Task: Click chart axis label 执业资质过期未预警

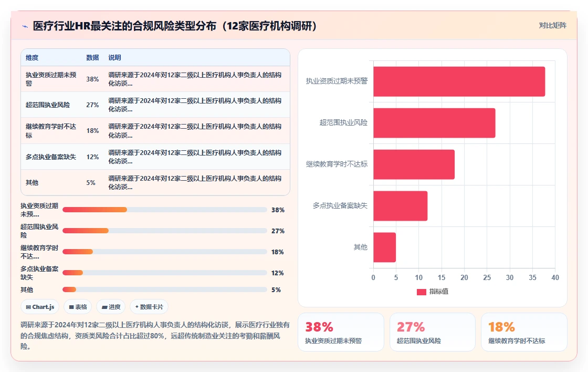Action: pos(337,81)
